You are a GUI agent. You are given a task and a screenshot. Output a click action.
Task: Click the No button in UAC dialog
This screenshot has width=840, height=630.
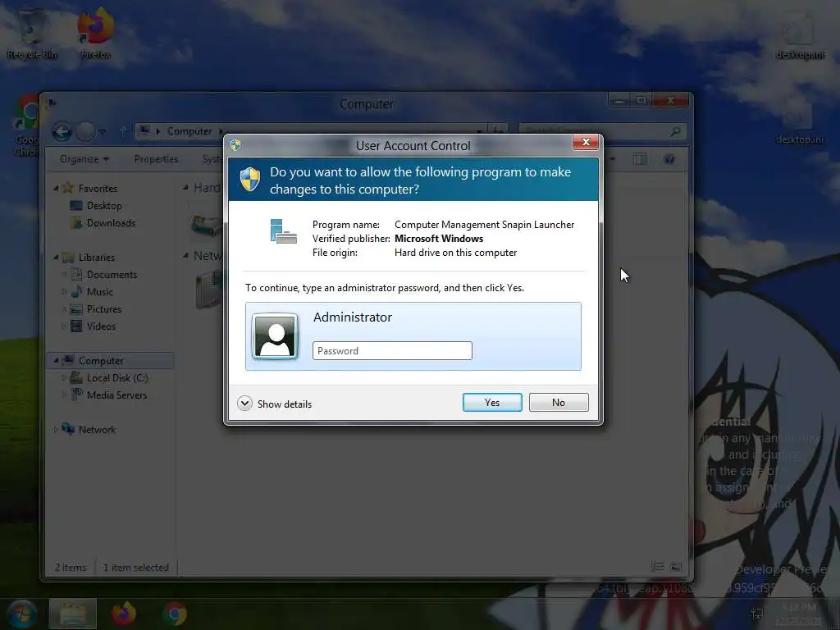(558, 402)
